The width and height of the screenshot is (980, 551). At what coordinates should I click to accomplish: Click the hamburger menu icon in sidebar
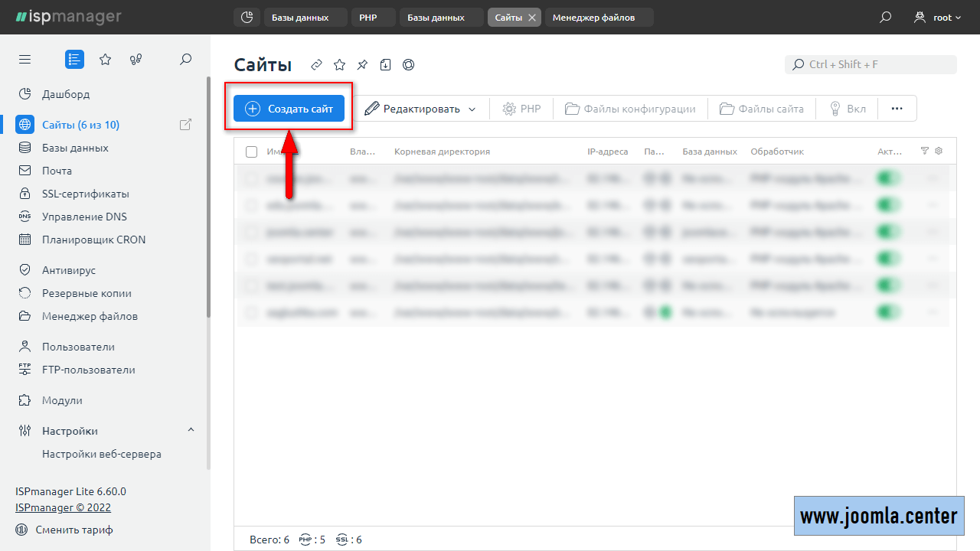[x=25, y=60]
